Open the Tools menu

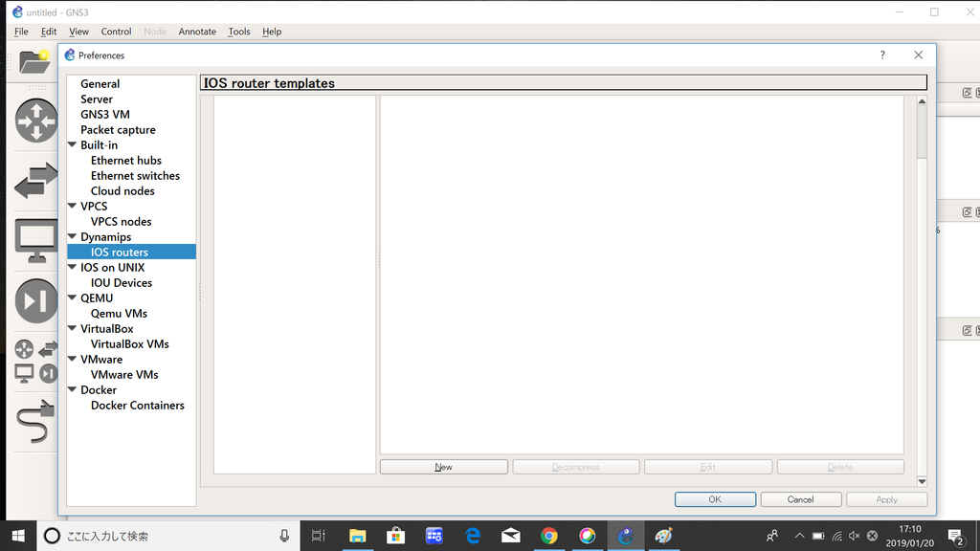tap(238, 32)
